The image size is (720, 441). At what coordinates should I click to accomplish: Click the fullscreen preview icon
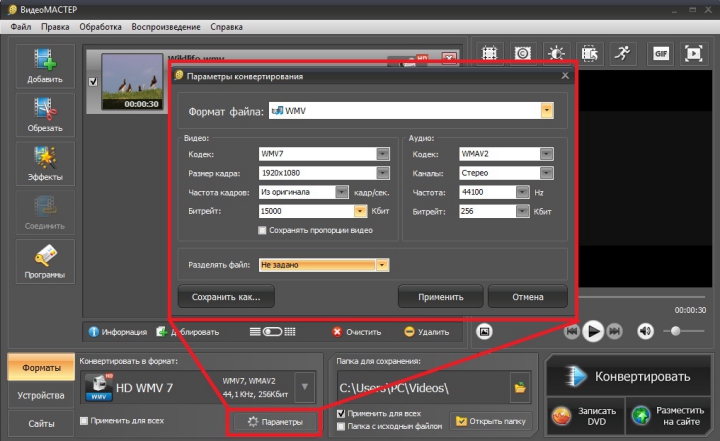coord(693,54)
